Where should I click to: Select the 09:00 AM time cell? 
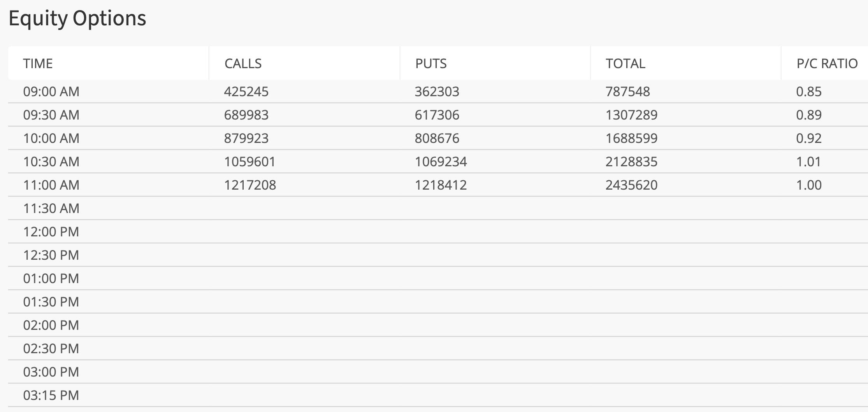tap(51, 92)
